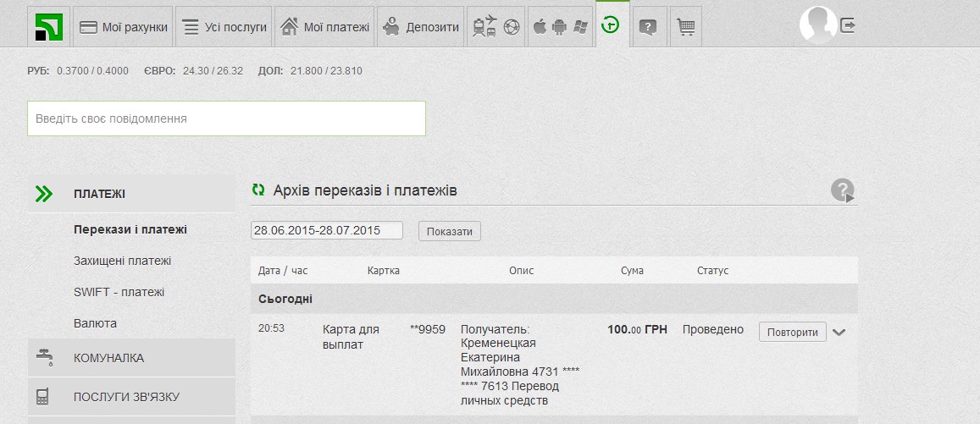Open the Мої рахунки tab
980x424 pixels.
click(123, 27)
